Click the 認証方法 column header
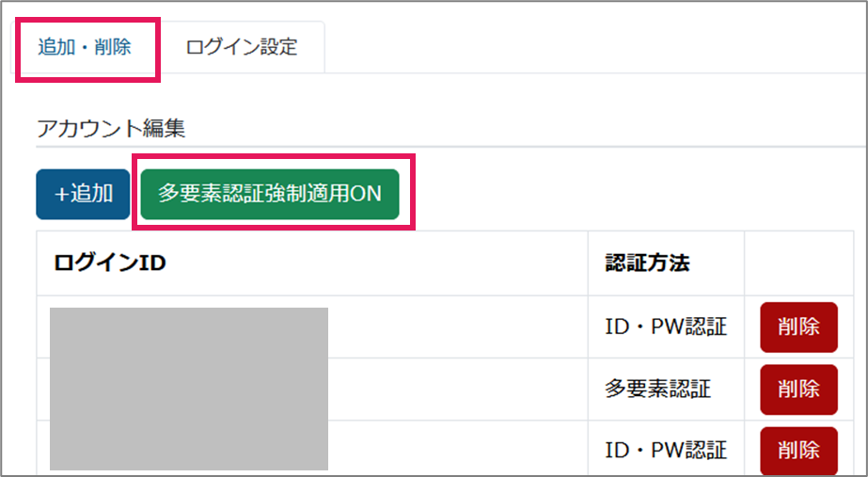The width and height of the screenshot is (868, 477). [647, 263]
